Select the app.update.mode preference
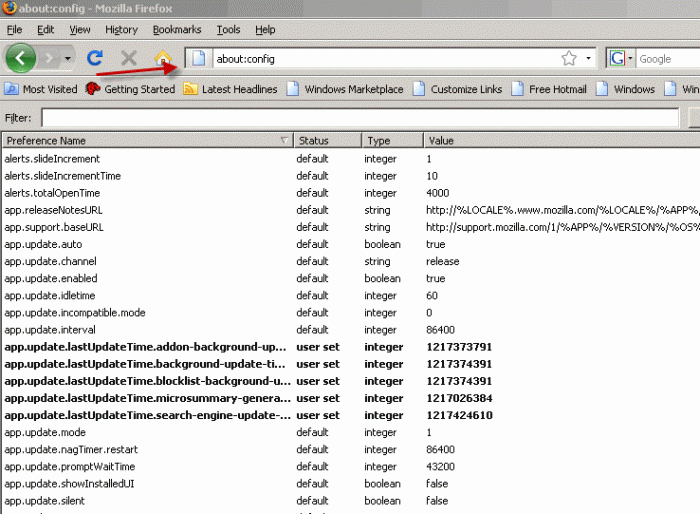Image resolution: width=700 pixels, height=514 pixels. (x=45, y=432)
